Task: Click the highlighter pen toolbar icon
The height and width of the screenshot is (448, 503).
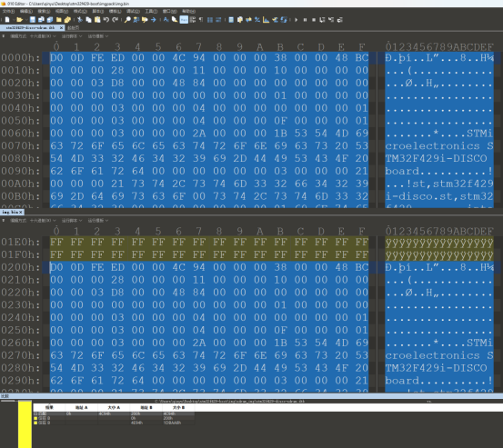Action: [x=175, y=20]
